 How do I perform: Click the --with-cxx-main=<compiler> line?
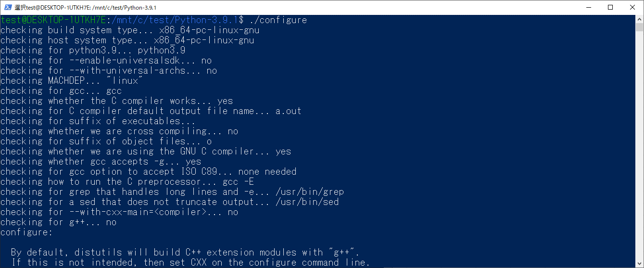click(119, 212)
